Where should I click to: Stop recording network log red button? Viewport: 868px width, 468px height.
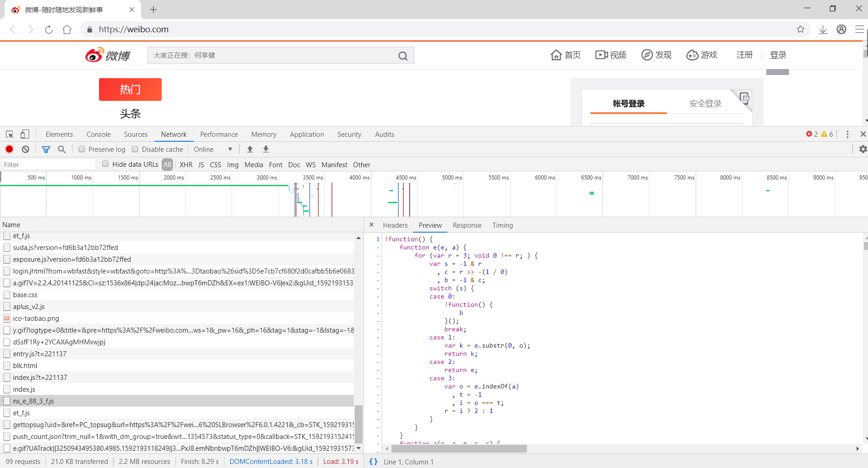tap(10, 149)
